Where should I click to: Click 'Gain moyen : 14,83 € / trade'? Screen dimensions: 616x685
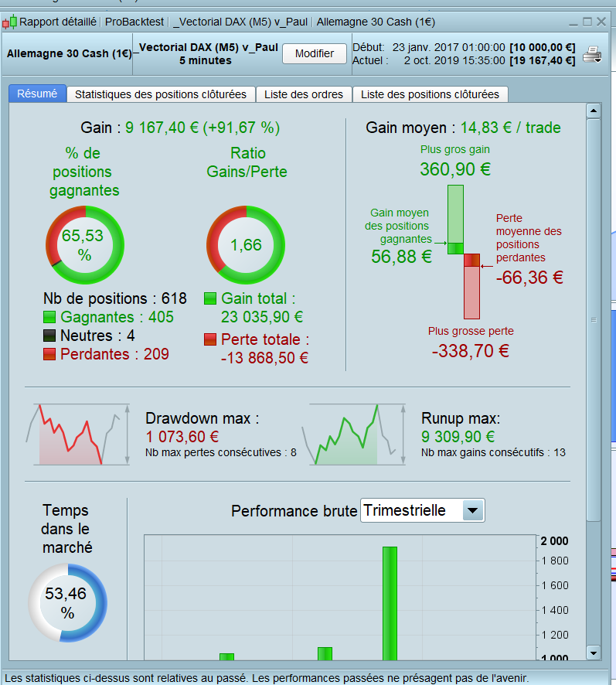[x=463, y=128]
